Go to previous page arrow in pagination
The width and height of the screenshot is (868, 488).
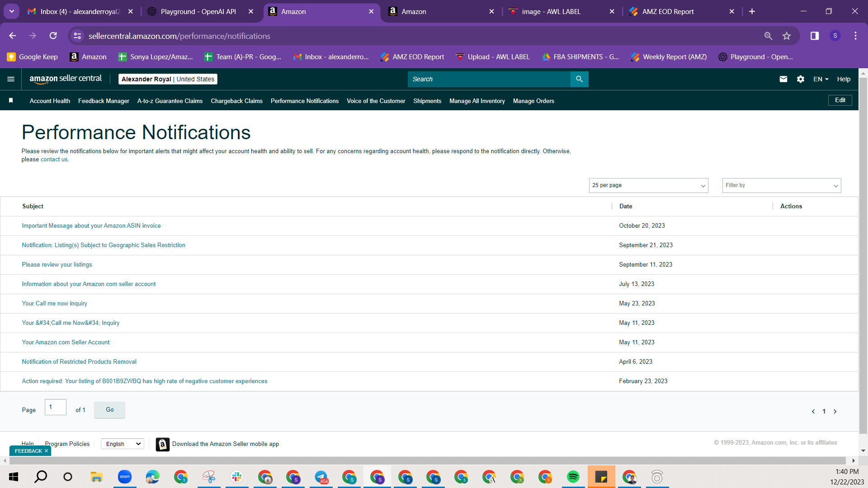pos(813,411)
